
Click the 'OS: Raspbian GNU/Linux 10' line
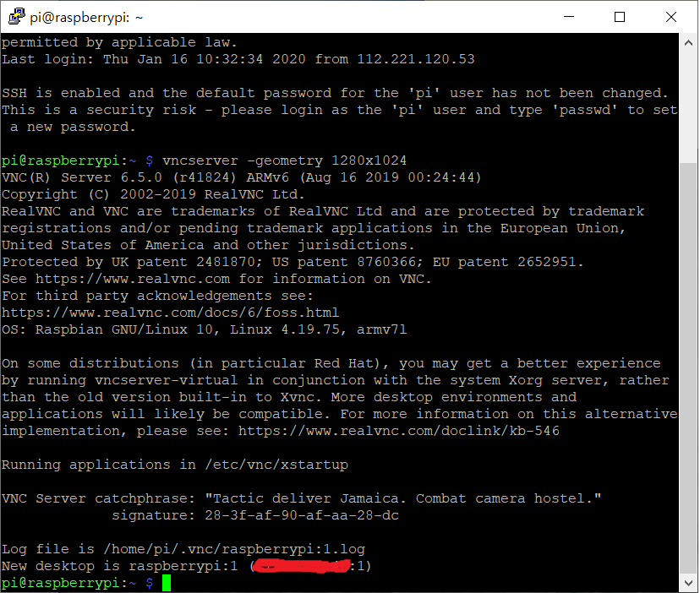pyautogui.click(x=204, y=329)
